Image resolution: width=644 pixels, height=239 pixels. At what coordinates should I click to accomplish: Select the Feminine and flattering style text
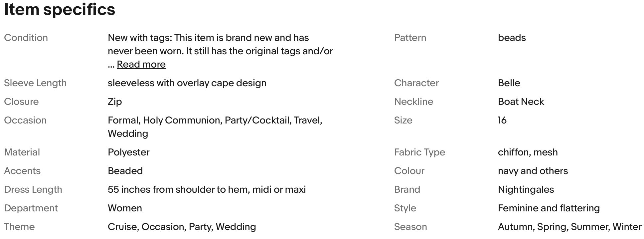tap(549, 208)
